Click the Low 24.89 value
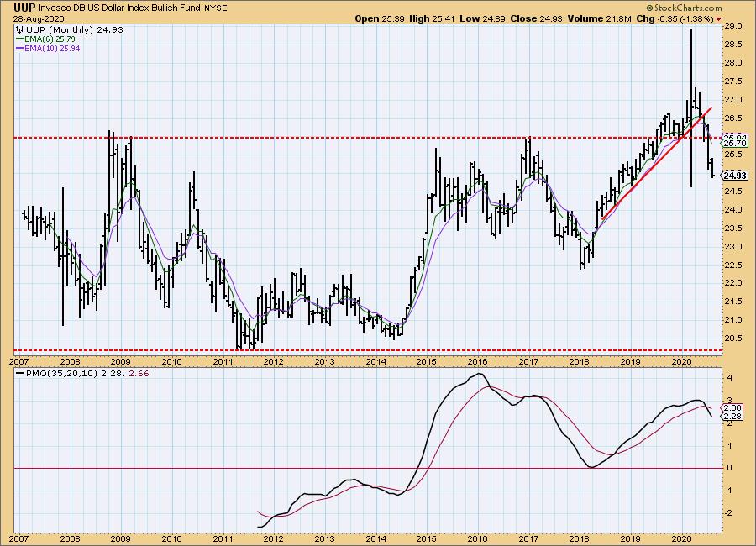 (x=482, y=18)
